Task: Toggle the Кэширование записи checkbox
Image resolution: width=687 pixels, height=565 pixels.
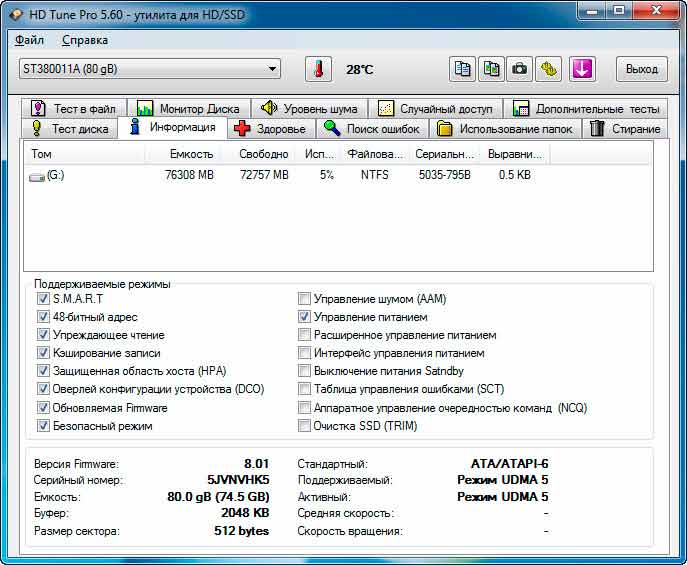Action: (43, 353)
